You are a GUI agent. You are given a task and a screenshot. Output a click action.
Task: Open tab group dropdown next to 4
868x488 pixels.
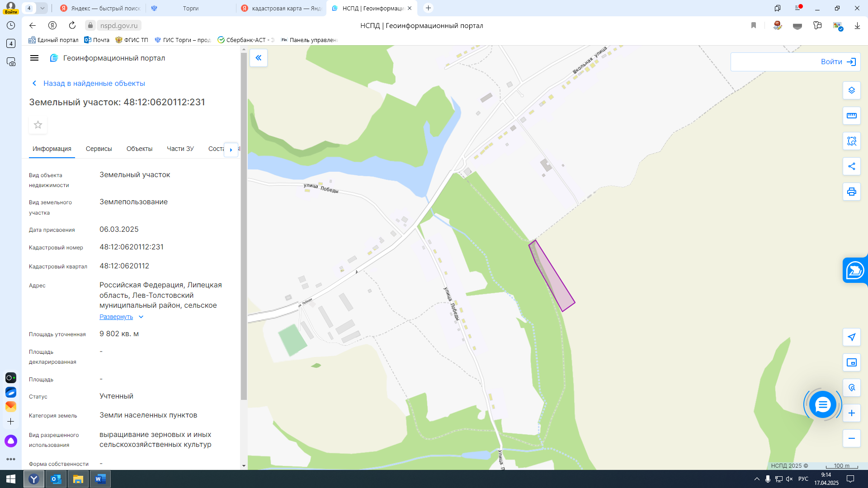click(42, 8)
